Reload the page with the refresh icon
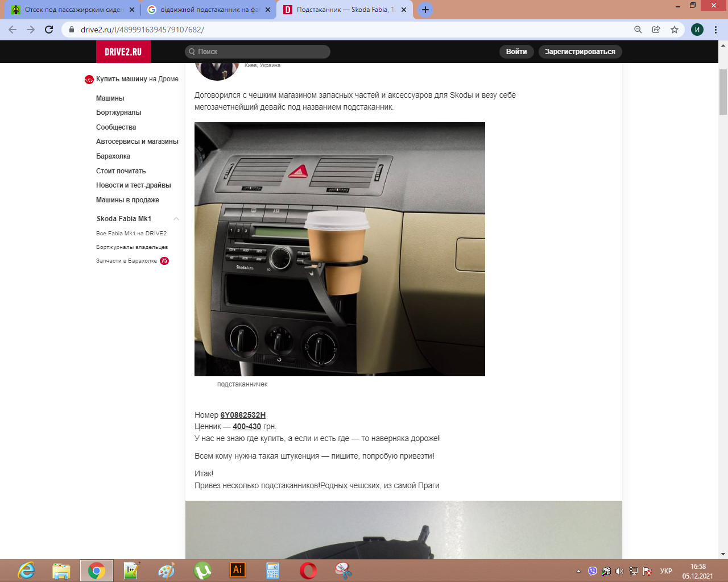 coord(49,30)
